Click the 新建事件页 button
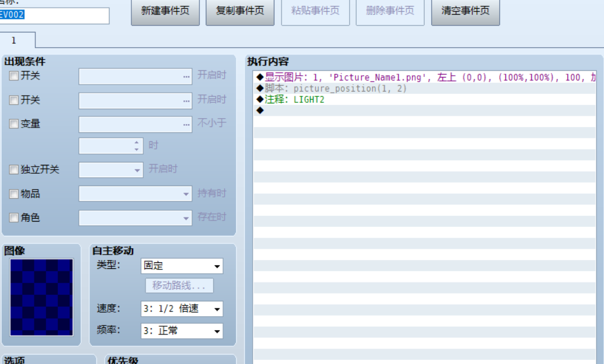Image resolution: width=604 pixels, height=364 pixels. point(165,12)
